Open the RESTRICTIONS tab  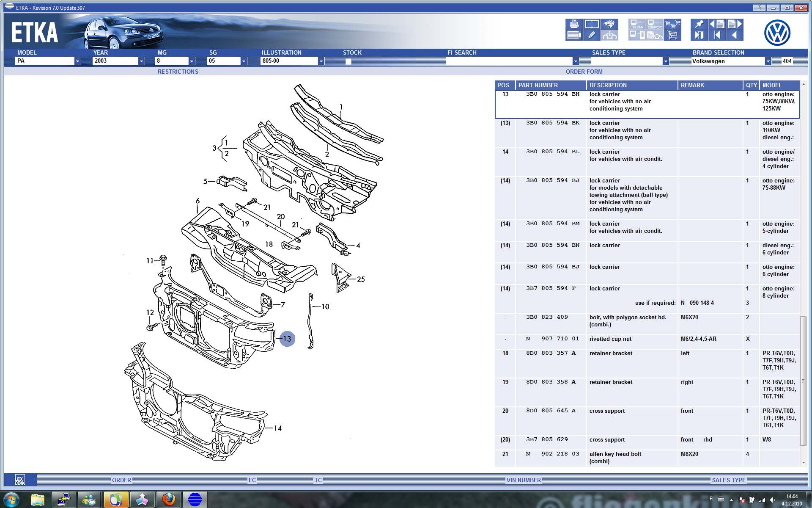point(178,72)
